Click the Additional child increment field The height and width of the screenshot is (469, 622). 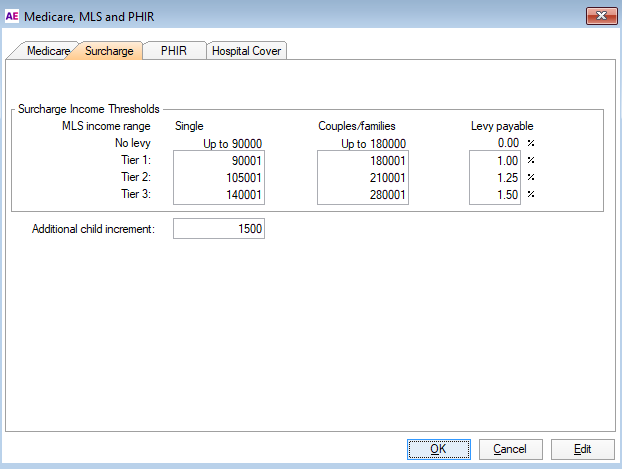tap(218, 229)
